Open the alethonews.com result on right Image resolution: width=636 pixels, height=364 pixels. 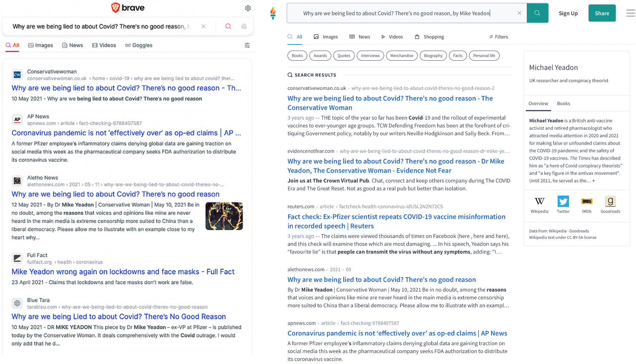click(382, 280)
